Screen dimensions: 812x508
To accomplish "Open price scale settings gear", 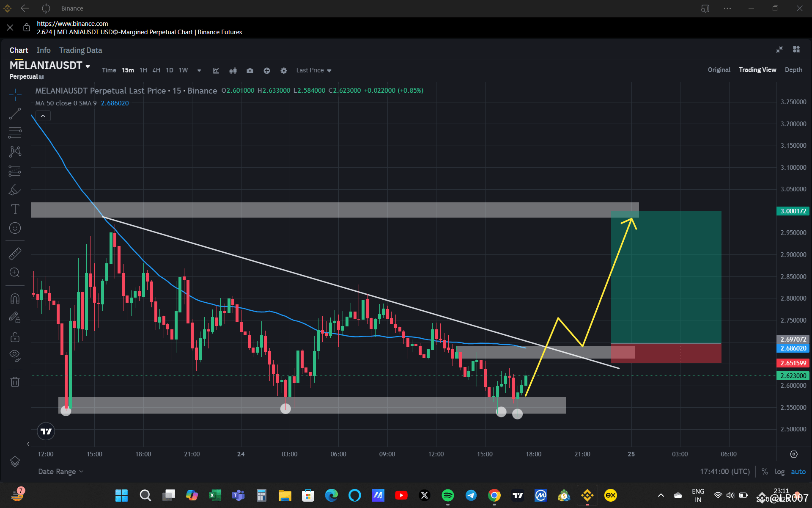I will [794, 454].
